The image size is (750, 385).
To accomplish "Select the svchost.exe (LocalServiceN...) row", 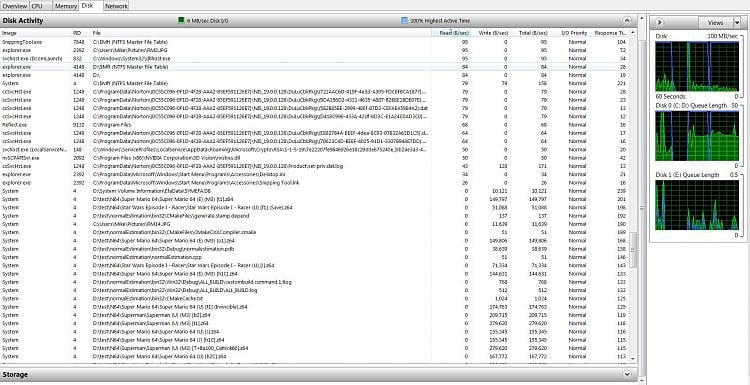I will 315,150.
